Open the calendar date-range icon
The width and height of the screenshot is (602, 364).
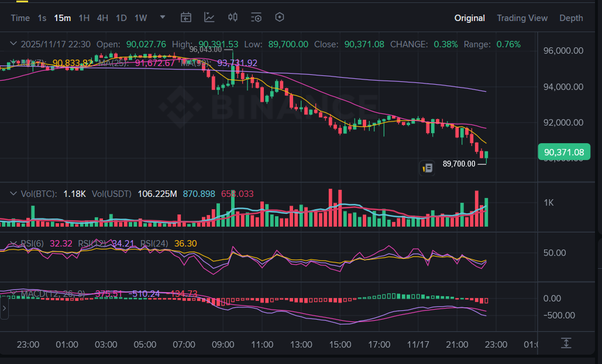pos(186,18)
